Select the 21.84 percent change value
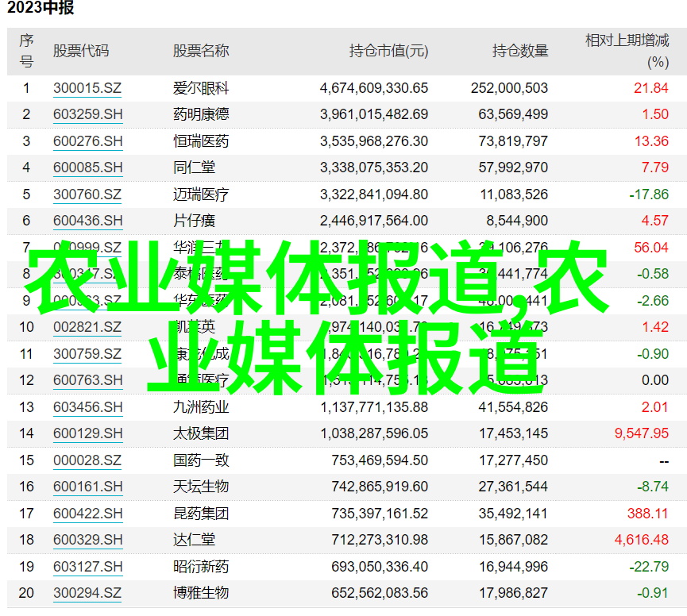The image size is (687, 616). pyautogui.click(x=651, y=88)
